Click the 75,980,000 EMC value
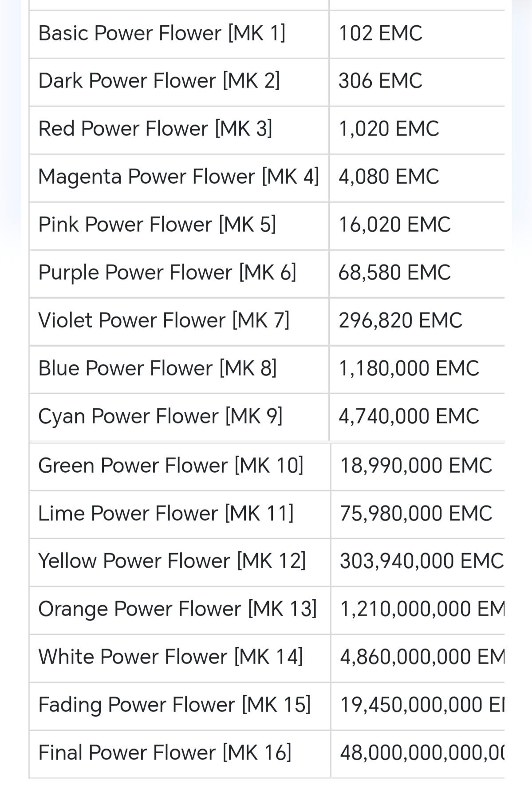 point(416,514)
